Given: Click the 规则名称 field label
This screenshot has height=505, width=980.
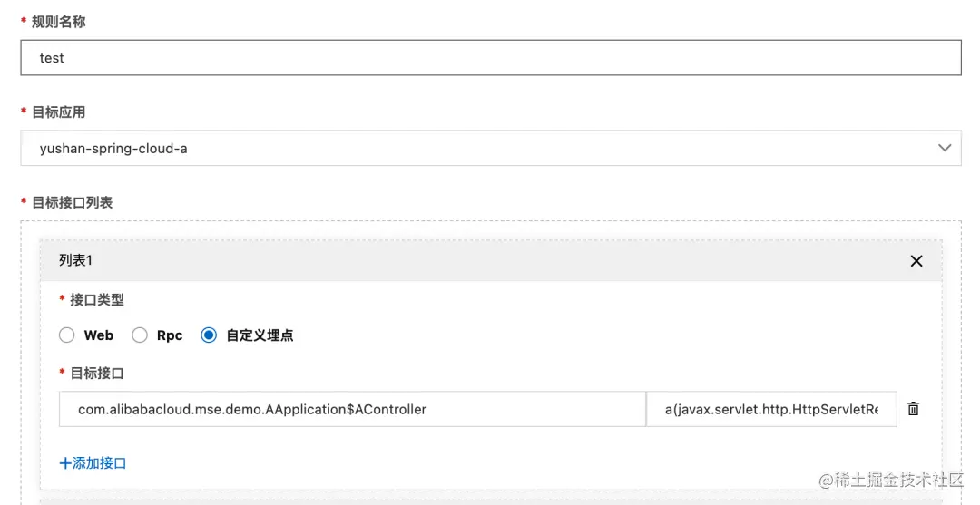Looking at the screenshot, I should coord(59,22).
